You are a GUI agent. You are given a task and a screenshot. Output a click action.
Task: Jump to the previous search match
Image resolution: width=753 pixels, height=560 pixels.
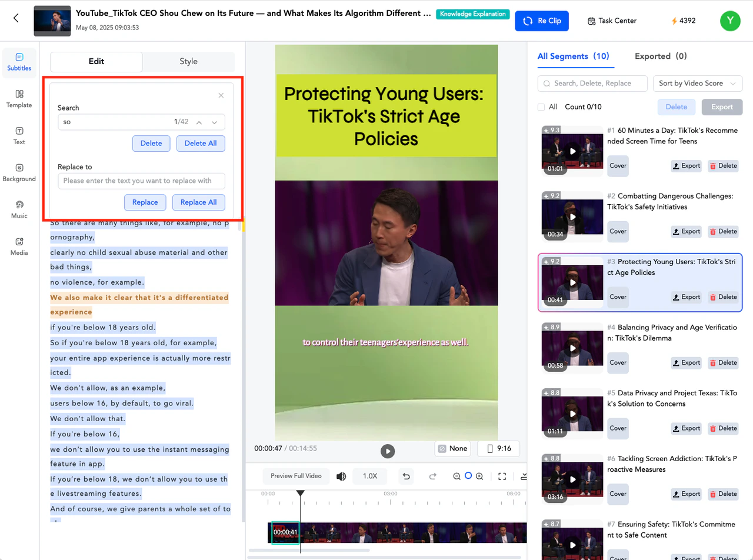coord(199,122)
